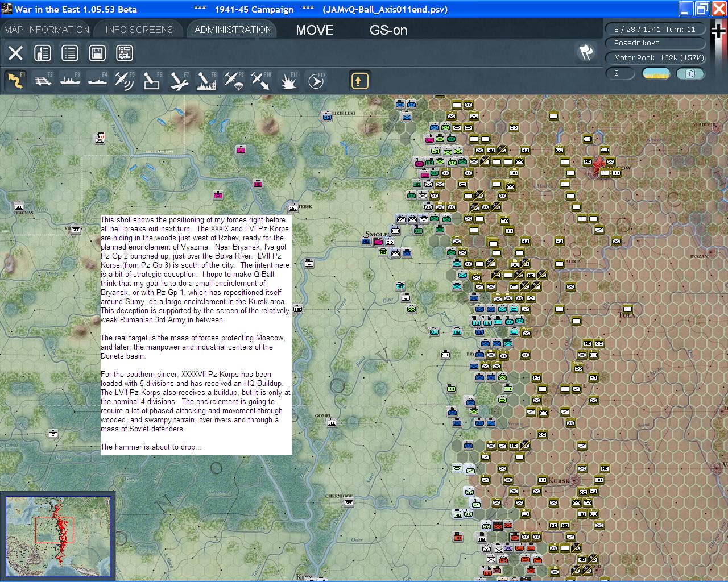The image size is (728, 582).
Task: Select the ADMINISTRATION tab
Action: pos(233,30)
